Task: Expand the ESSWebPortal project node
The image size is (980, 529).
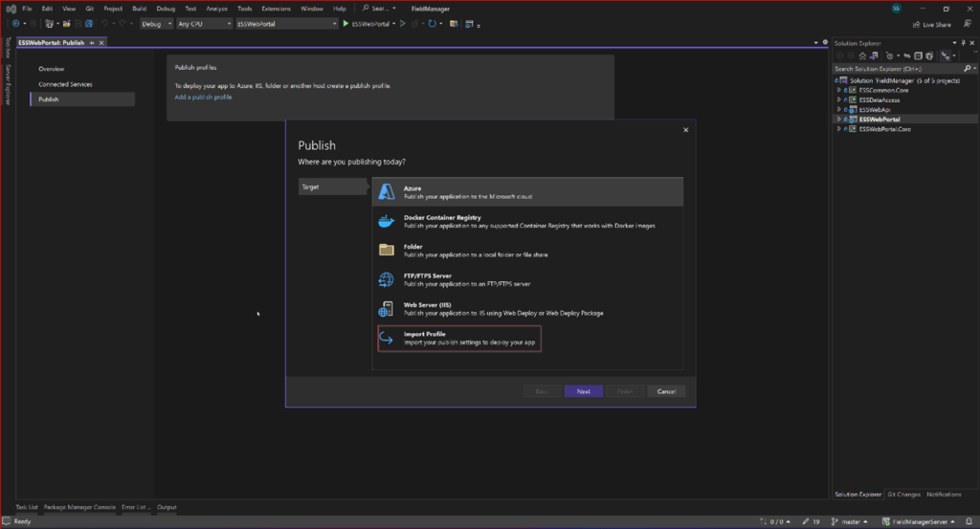Action: click(x=839, y=120)
